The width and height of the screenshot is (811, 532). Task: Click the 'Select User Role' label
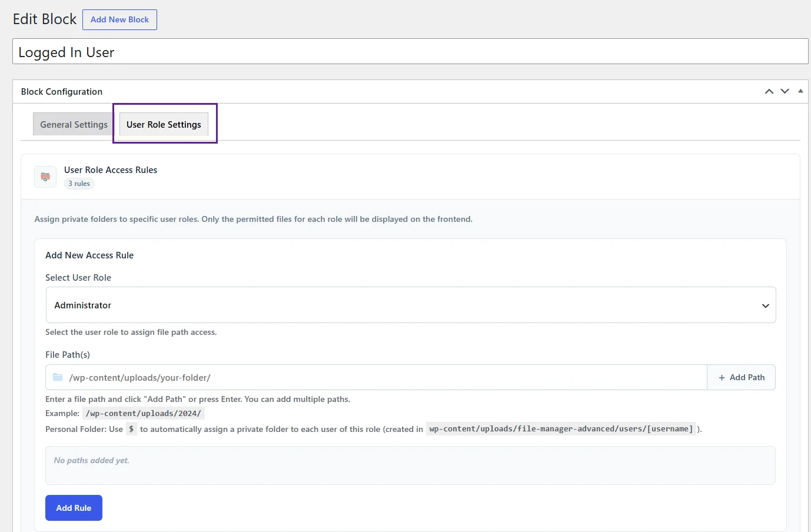(x=78, y=278)
